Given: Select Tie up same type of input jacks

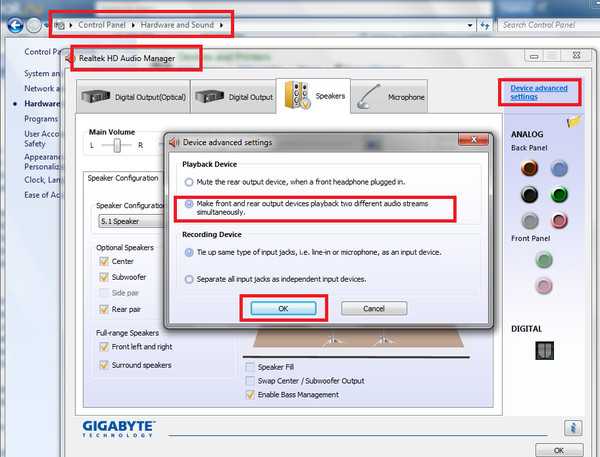Looking at the screenshot, I should pos(189,253).
